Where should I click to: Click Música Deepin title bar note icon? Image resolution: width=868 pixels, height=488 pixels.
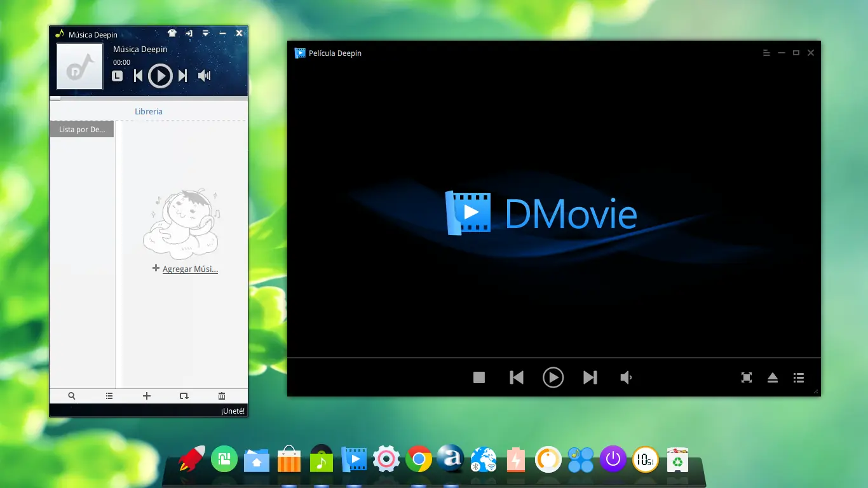[x=60, y=34]
